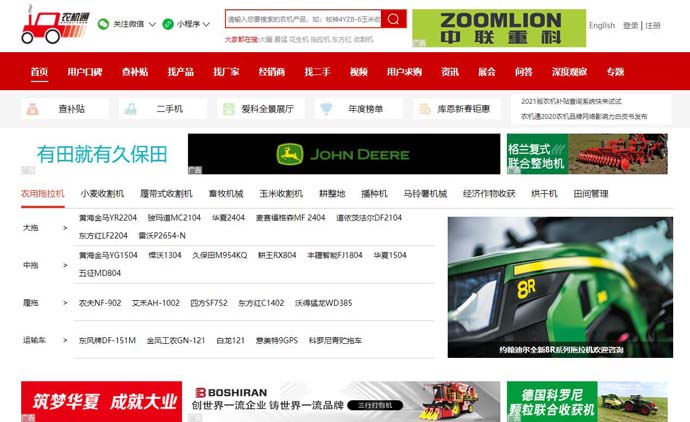Viewport: 690px width, 422px height.
Task: Click the 登录 login link
Action: tap(631, 26)
